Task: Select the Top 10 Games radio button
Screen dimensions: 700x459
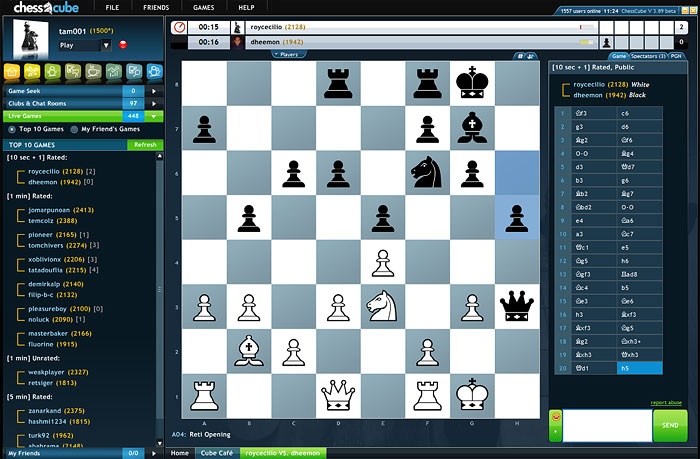Action: 12,129
